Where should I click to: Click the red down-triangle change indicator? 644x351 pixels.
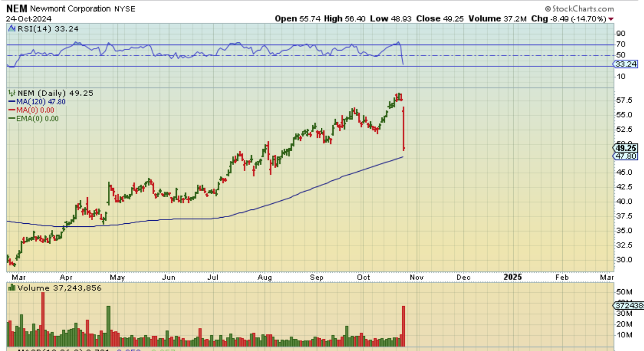pos(611,19)
